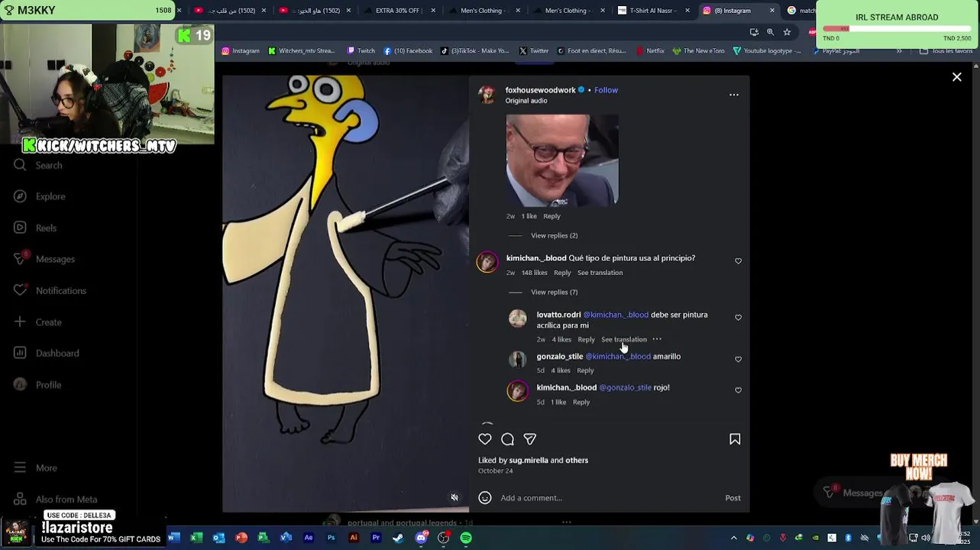This screenshot has height=550, width=980.
Task: Open Dashboard in sidebar
Action: pyautogui.click(x=57, y=353)
